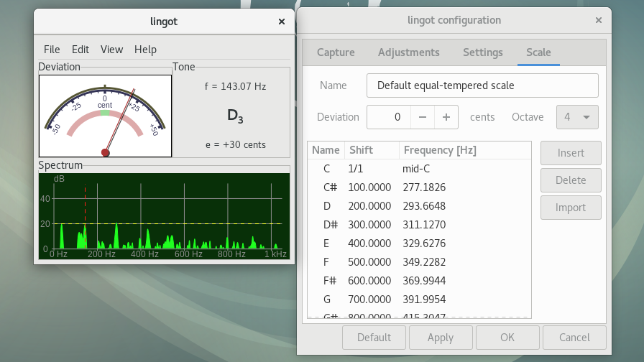Click the minus button for Deviation
The height and width of the screenshot is (362, 644).
[423, 117]
